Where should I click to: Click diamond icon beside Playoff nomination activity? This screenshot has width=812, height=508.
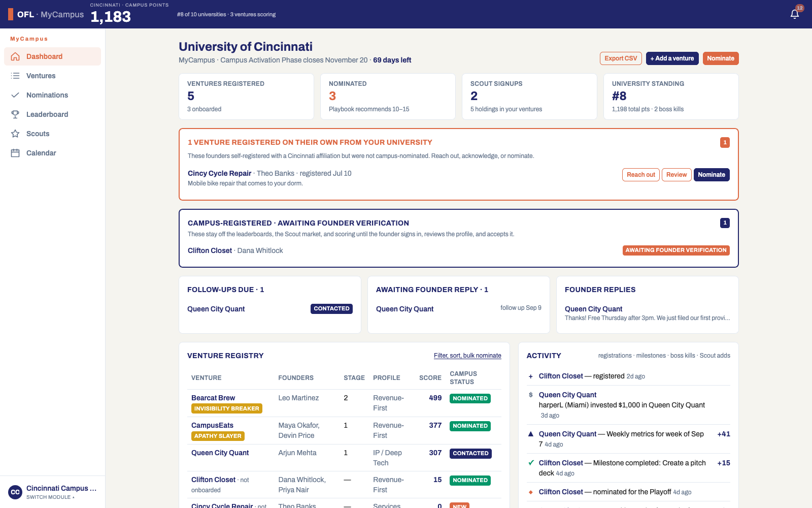tap(531, 492)
